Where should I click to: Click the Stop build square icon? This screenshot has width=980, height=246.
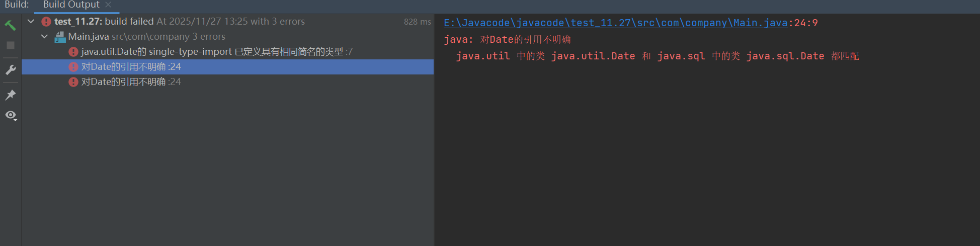(x=10, y=45)
